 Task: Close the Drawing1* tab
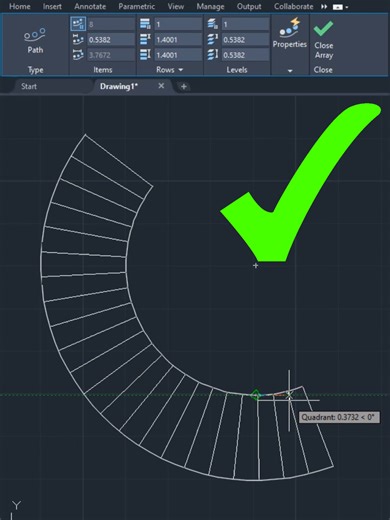161,86
